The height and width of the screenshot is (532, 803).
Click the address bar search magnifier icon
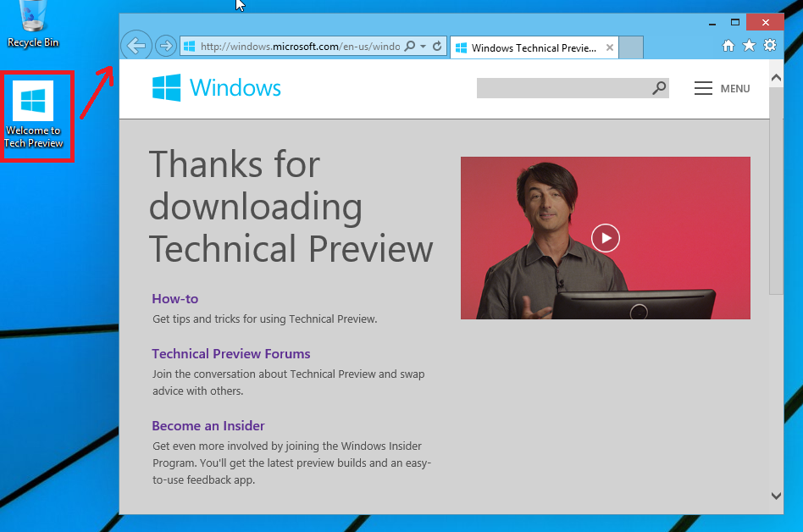click(x=410, y=46)
